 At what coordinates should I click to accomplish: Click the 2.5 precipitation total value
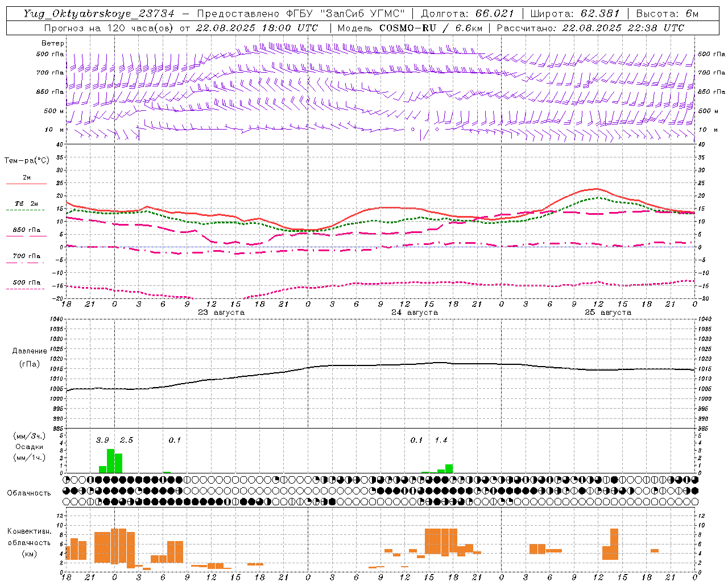coord(126,440)
